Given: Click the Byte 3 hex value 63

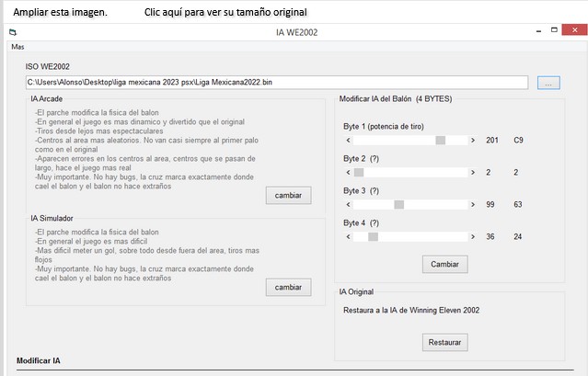Looking at the screenshot, I should [x=518, y=204].
